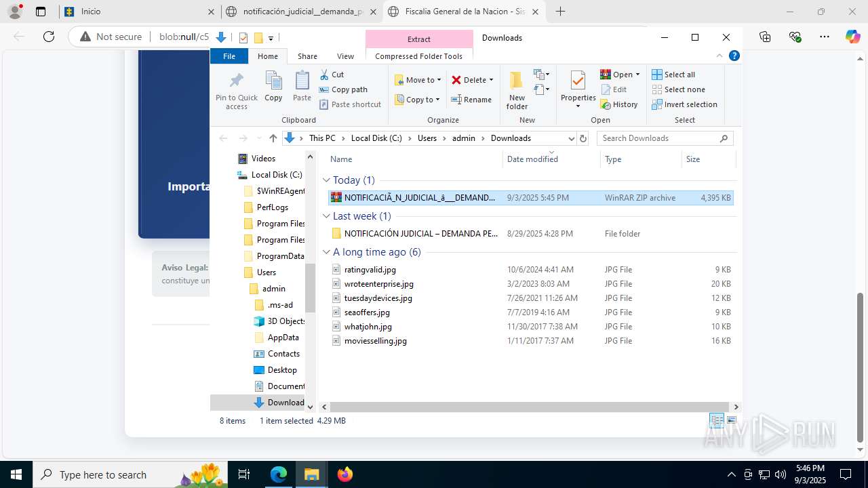Switch to large icons view layout
The height and width of the screenshot is (488, 868).
[x=731, y=421]
